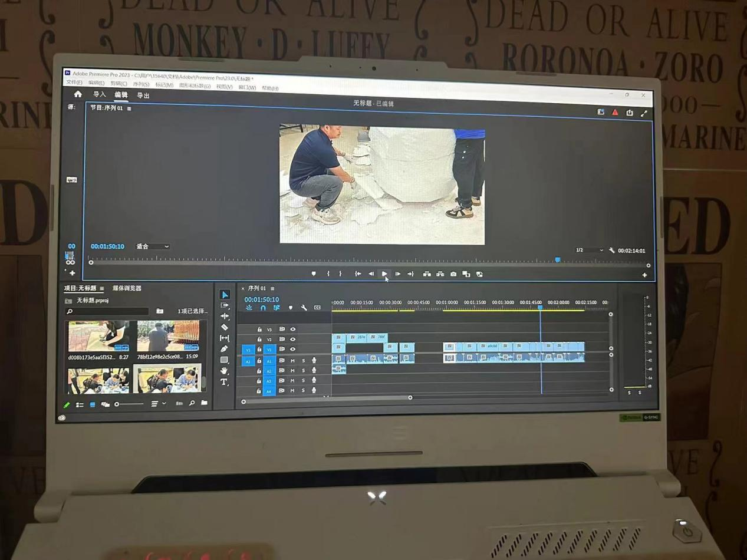Mute audio track A1 with M button
This screenshot has width=747, height=560.
[292, 360]
